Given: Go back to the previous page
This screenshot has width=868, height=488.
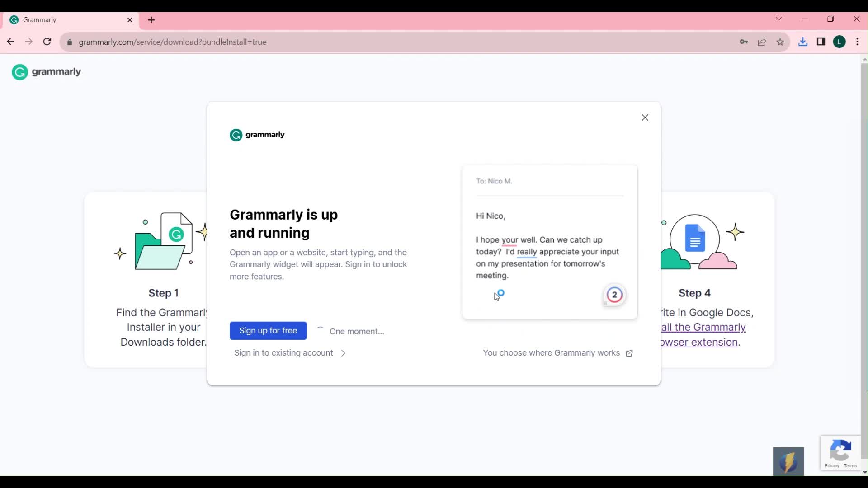Looking at the screenshot, I should [x=11, y=42].
